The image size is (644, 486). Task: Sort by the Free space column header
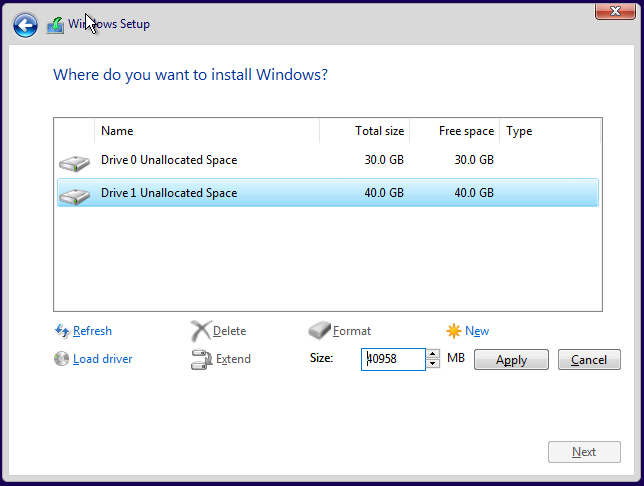point(455,131)
